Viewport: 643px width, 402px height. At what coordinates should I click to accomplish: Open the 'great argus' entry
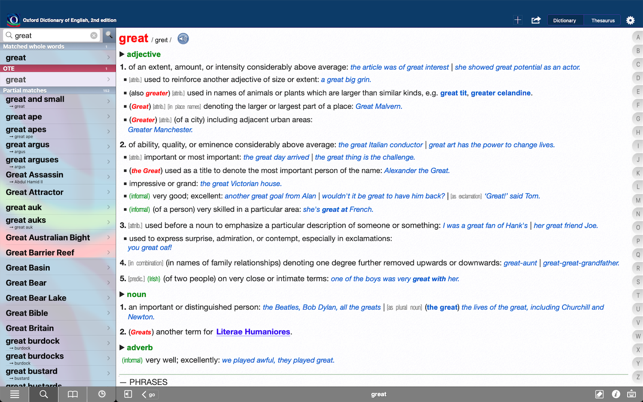click(58, 147)
